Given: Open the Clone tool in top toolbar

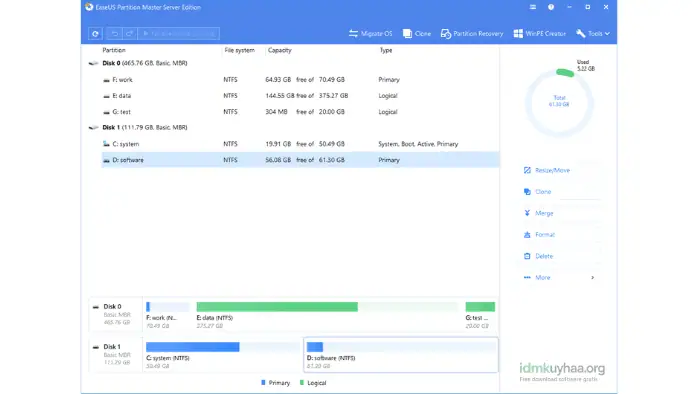Looking at the screenshot, I should coord(417,33).
